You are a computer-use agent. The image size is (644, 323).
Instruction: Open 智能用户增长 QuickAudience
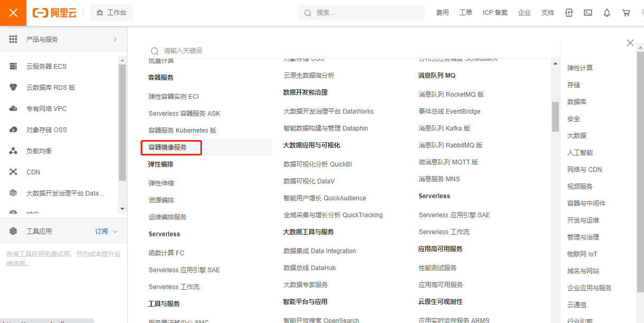click(x=325, y=198)
